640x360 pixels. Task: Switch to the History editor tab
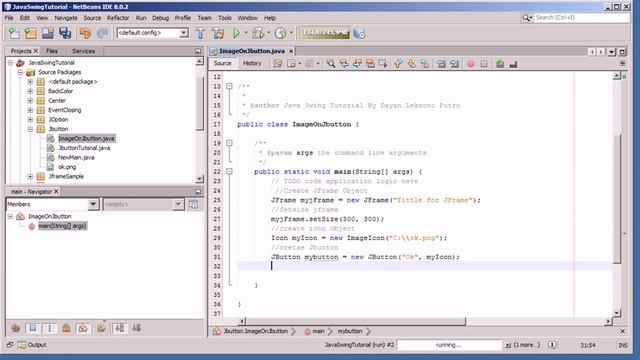click(252, 63)
